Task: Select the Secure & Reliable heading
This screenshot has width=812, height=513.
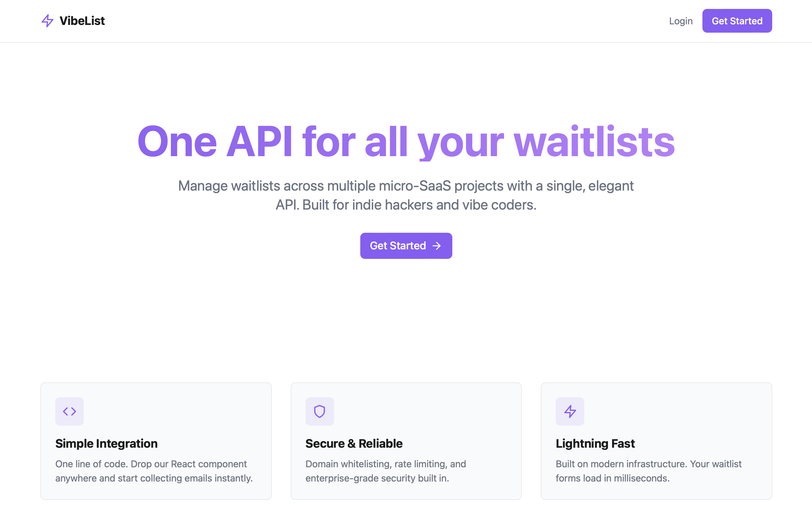Action: pos(354,444)
